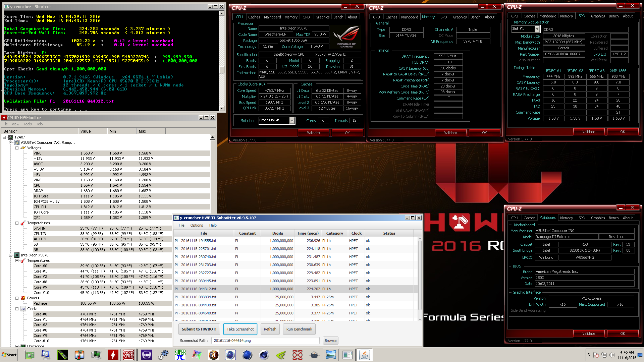Click the monitor with checkmark taskbar icon
The height and width of the screenshot is (362, 644).
pyautogui.click(x=46, y=355)
